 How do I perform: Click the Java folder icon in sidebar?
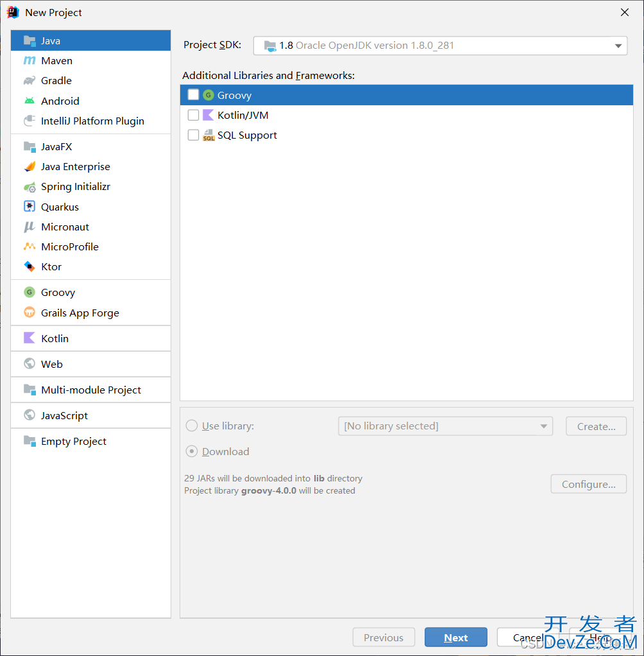click(30, 40)
